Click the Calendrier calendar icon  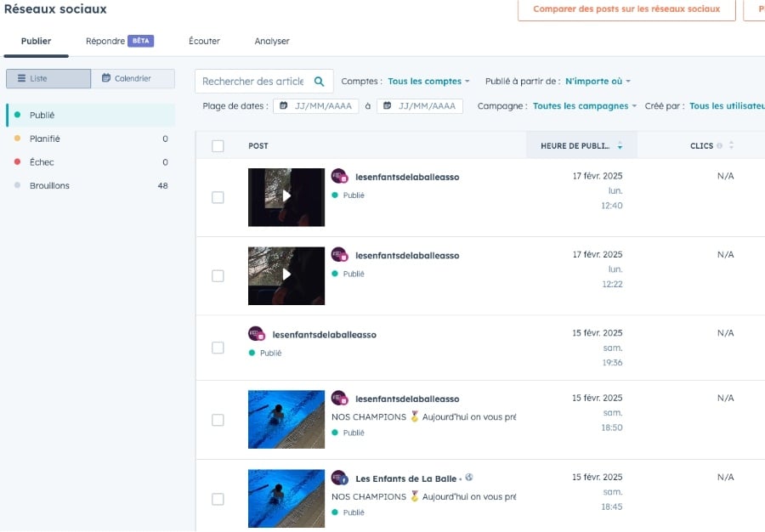106,77
